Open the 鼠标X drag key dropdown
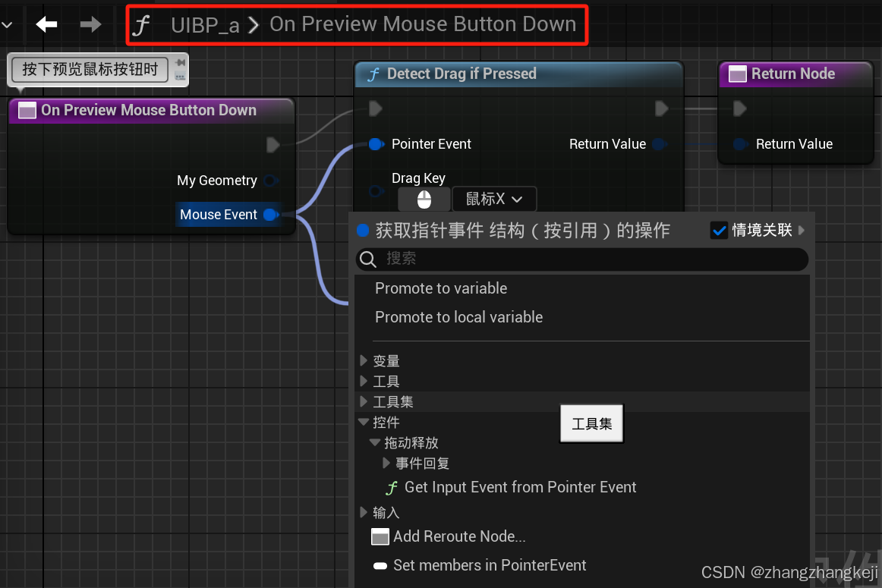882x588 pixels. pyautogui.click(x=494, y=199)
